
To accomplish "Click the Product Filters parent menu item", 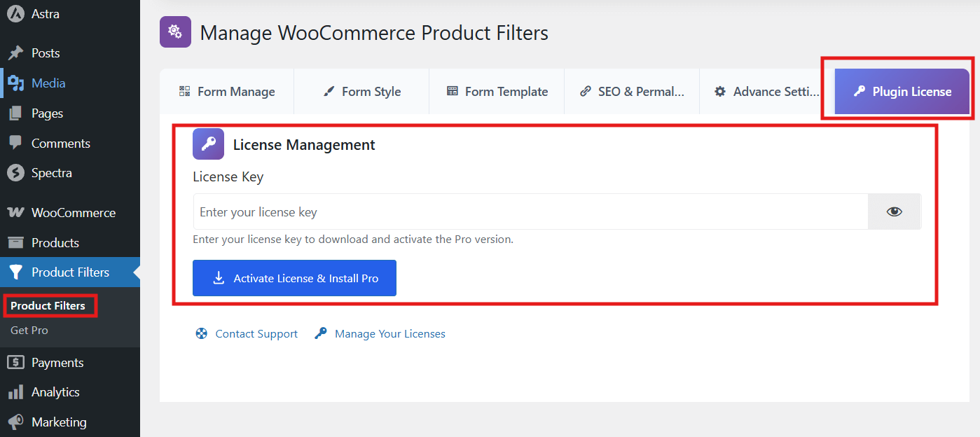I will (x=70, y=272).
